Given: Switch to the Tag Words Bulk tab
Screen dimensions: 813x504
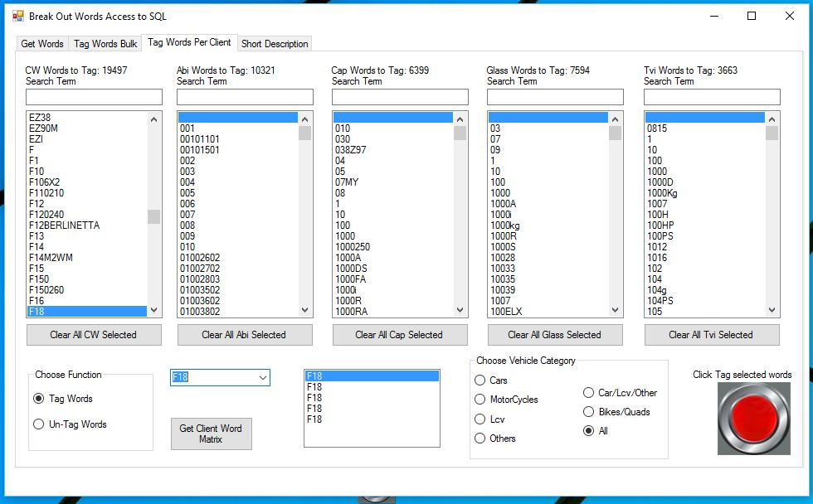Looking at the screenshot, I should click(105, 44).
